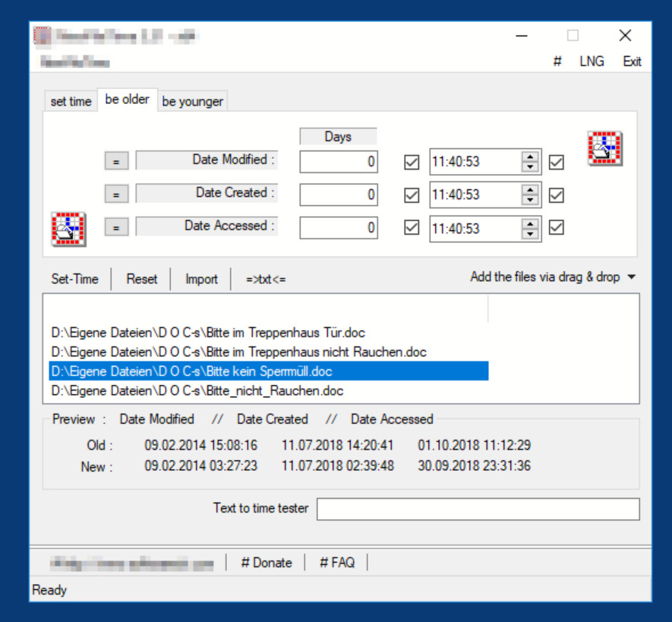Toggle checkbox left of Date Accessed time
This screenshot has width=672, height=622.
click(x=412, y=228)
